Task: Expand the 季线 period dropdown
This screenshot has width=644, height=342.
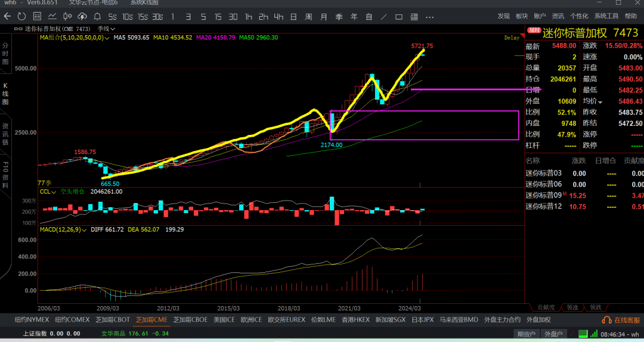Action: 106,29
